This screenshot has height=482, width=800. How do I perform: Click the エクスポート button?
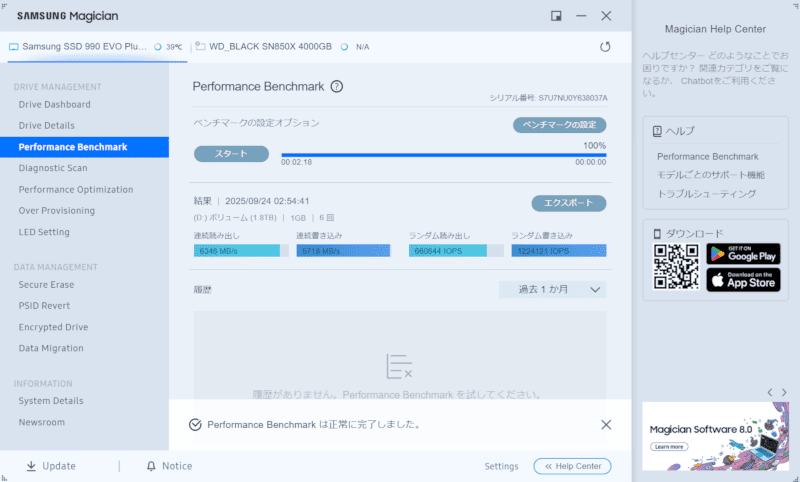(x=568, y=203)
